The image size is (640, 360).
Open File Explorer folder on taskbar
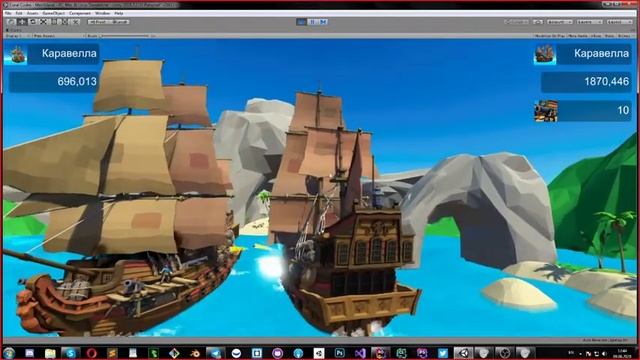coord(50,353)
